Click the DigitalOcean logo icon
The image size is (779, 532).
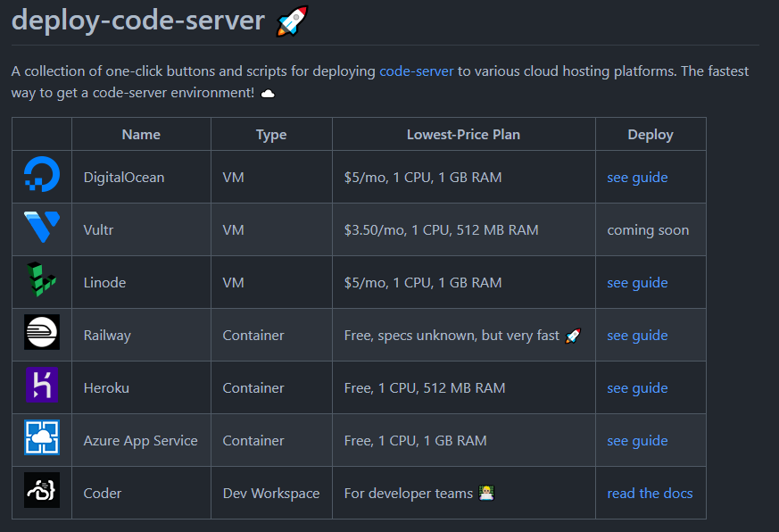(x=42, y=174)
